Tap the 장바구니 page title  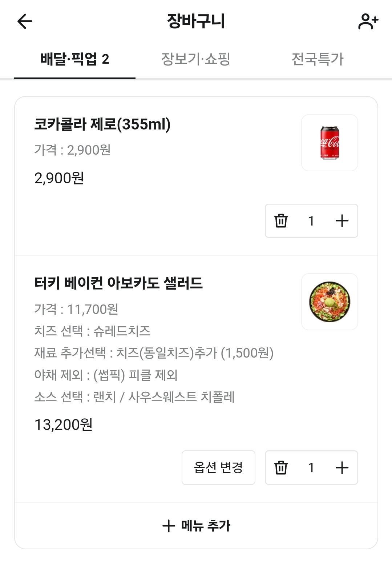coord(196,21)
